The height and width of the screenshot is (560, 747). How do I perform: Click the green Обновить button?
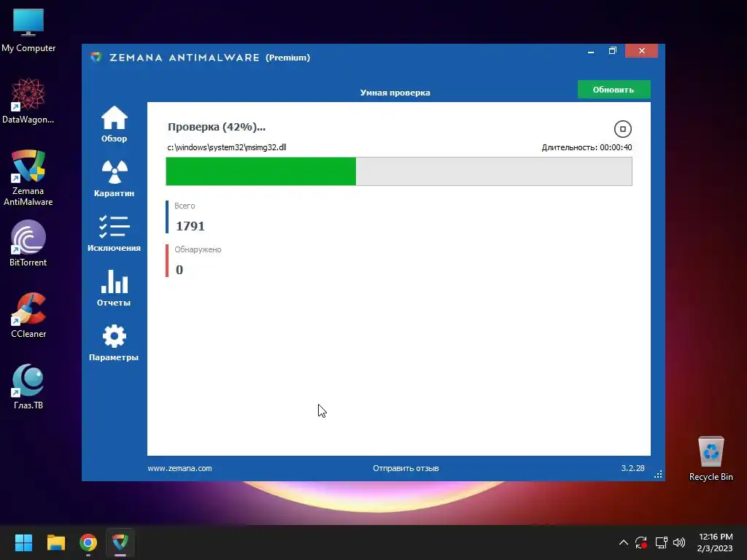tap(614, 90)
